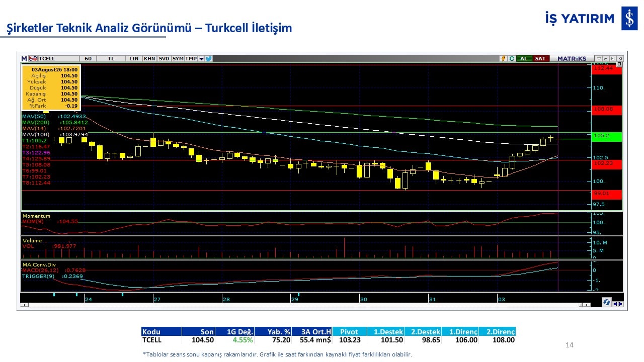Click the small square icon above price axis
644x362 pixels.
(x=619, y=64)
